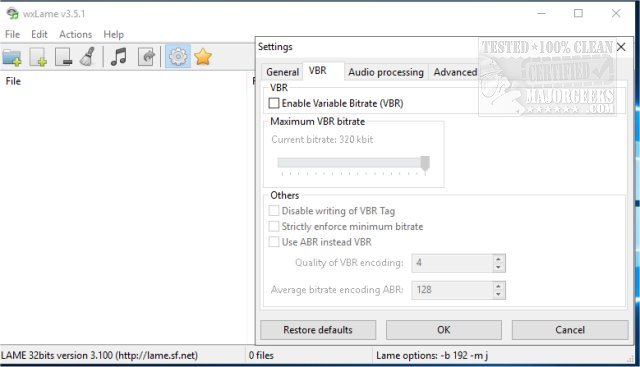The image size is (640, 367).
Task: Open settings with the gear icon
Action: pos(178,57)
